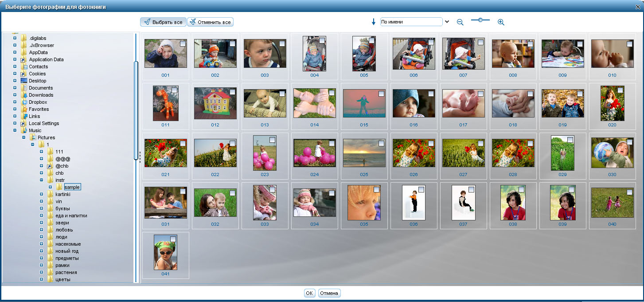Click the Favorites star folder icon

tap(24, 109)
